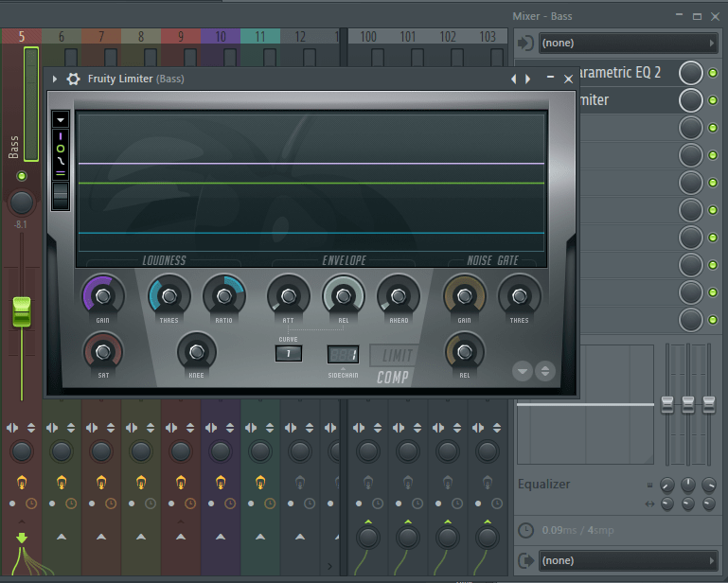Image resolution: width=728 pixels, height=583 pixels.
Task: Open mixer input routing dropdown (none)
Action: click(x=629, y=44)
